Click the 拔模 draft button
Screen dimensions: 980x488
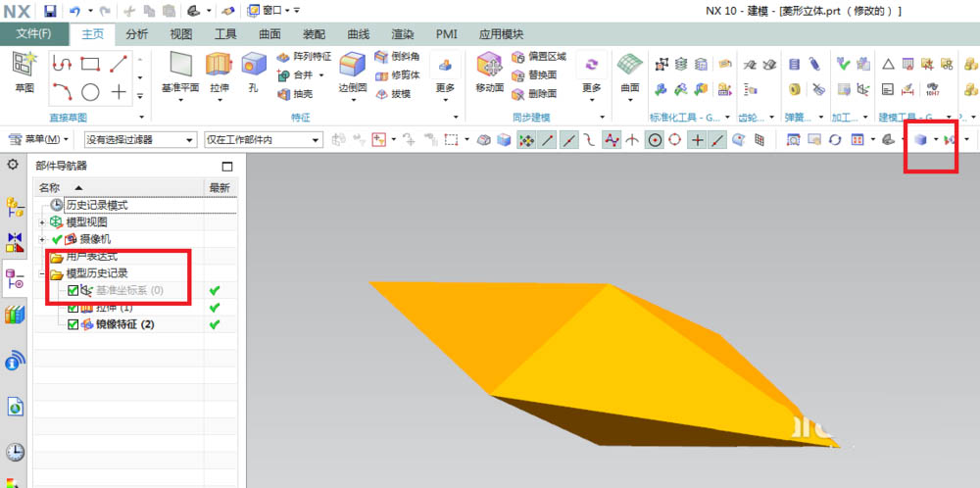tap(393, 94)
